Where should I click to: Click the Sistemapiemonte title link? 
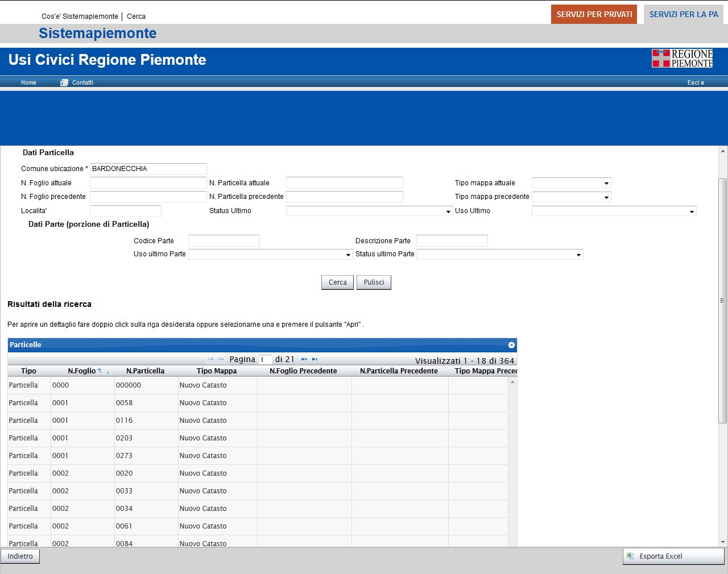97,33
